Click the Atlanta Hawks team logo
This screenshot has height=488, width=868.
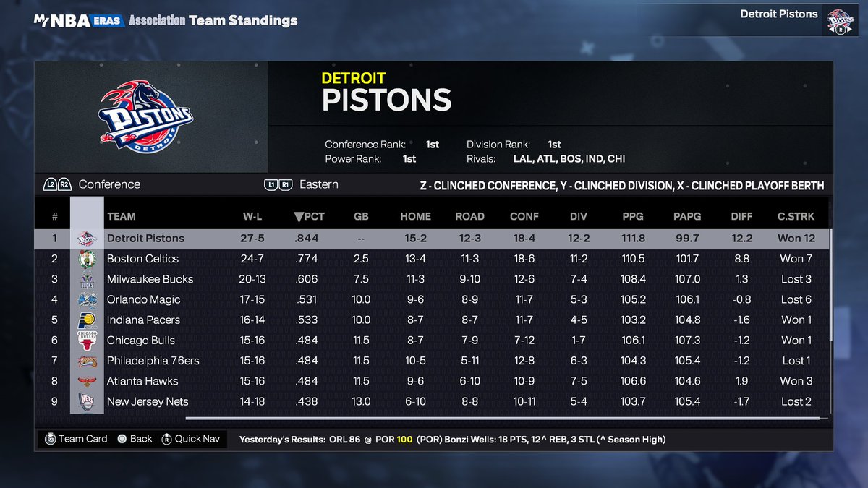click(x=86, y=381)
